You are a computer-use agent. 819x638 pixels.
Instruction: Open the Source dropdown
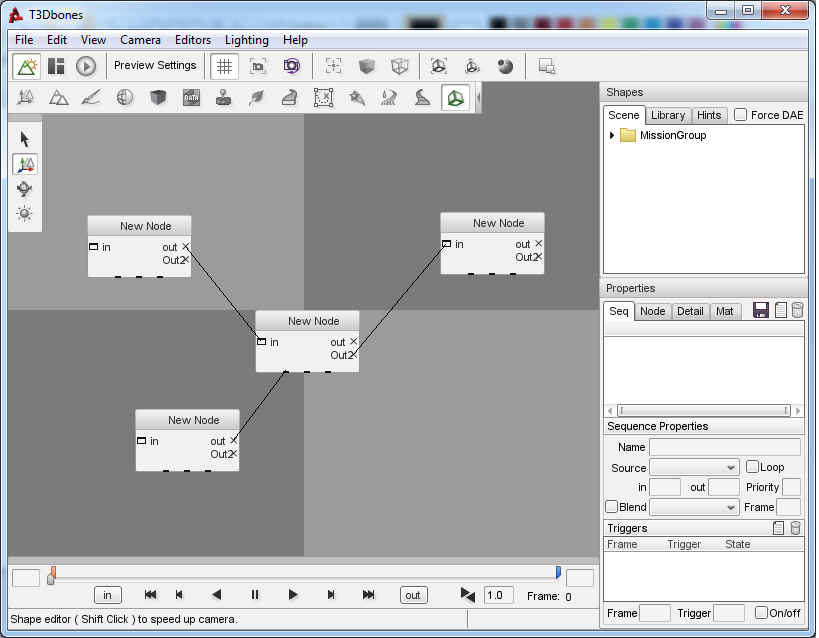(x=694, y=467)
